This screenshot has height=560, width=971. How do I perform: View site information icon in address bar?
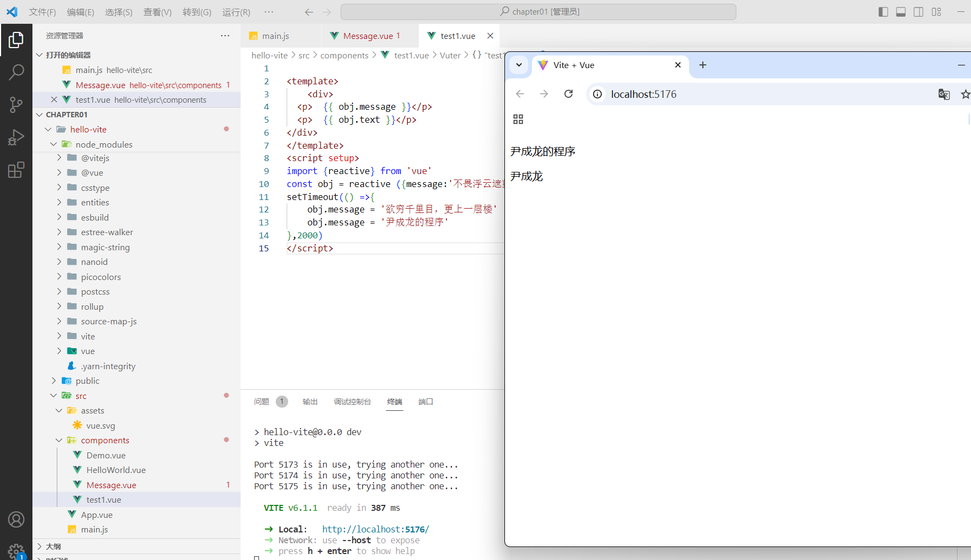pos(597,94)
